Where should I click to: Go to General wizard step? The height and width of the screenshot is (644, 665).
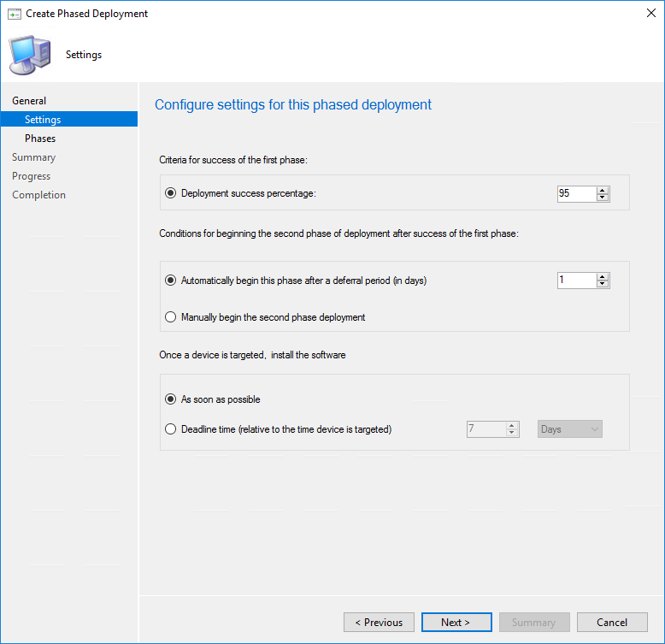coord(29,101)
